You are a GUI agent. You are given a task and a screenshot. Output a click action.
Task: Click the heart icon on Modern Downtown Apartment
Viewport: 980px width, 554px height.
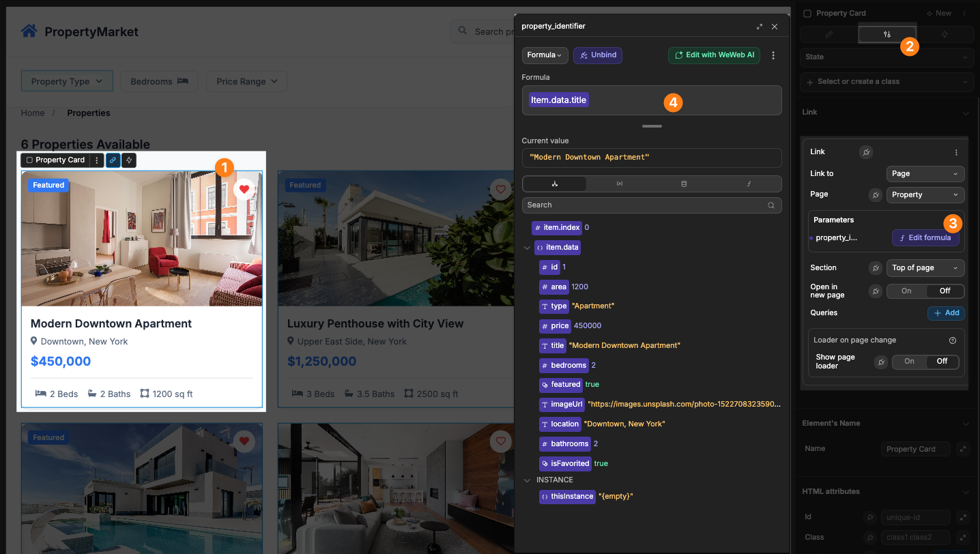[244, 189]
